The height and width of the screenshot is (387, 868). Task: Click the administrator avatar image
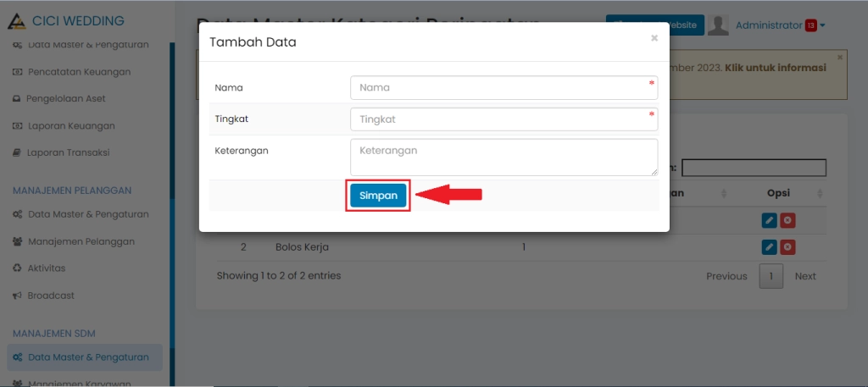718,25
